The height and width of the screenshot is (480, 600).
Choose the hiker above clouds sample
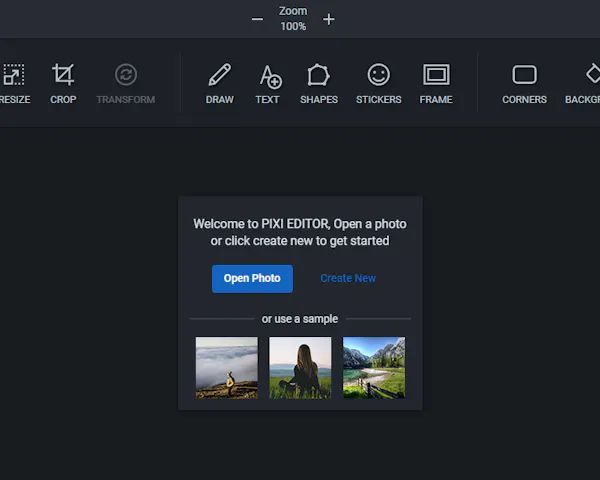click(x=227, y=367)
